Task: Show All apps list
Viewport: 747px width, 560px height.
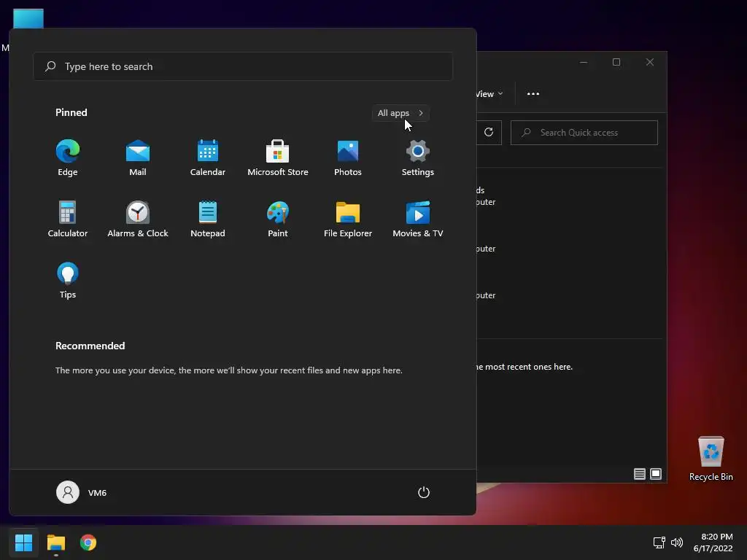Action: point(400,113)
